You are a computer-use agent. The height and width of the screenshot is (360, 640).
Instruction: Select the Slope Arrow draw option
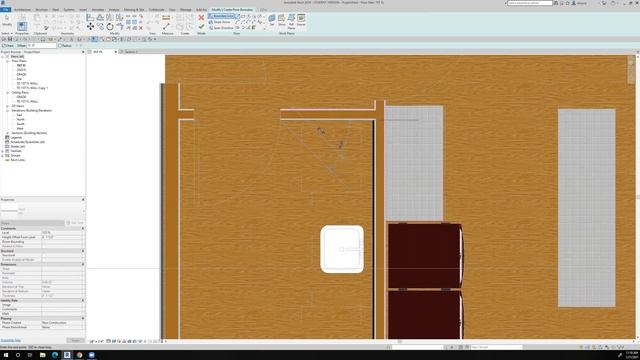(220, 22)
